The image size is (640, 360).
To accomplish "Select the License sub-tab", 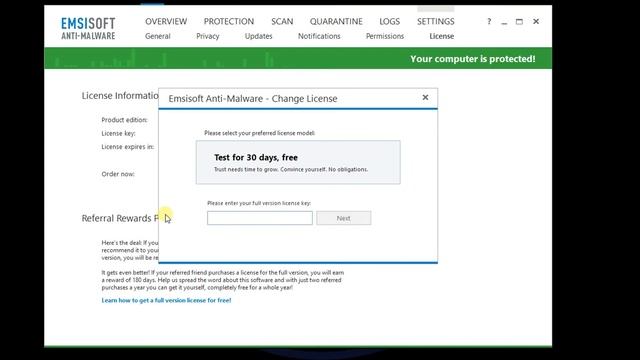I will 442,36.
